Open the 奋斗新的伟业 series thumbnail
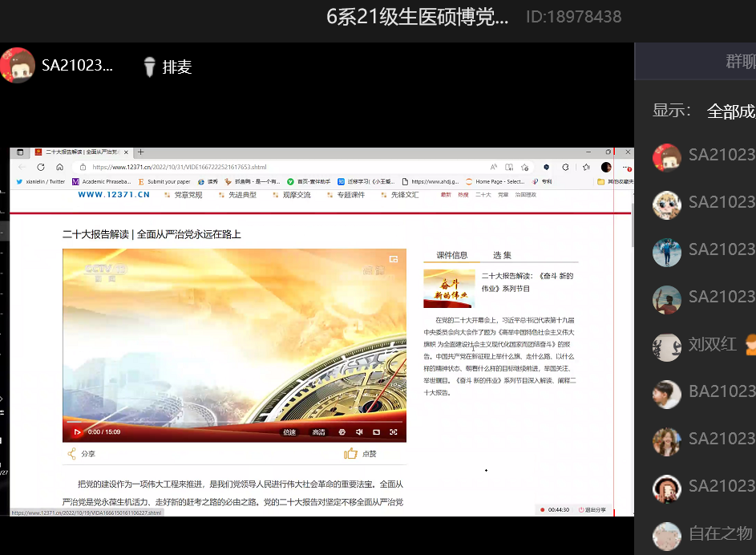 449,289
